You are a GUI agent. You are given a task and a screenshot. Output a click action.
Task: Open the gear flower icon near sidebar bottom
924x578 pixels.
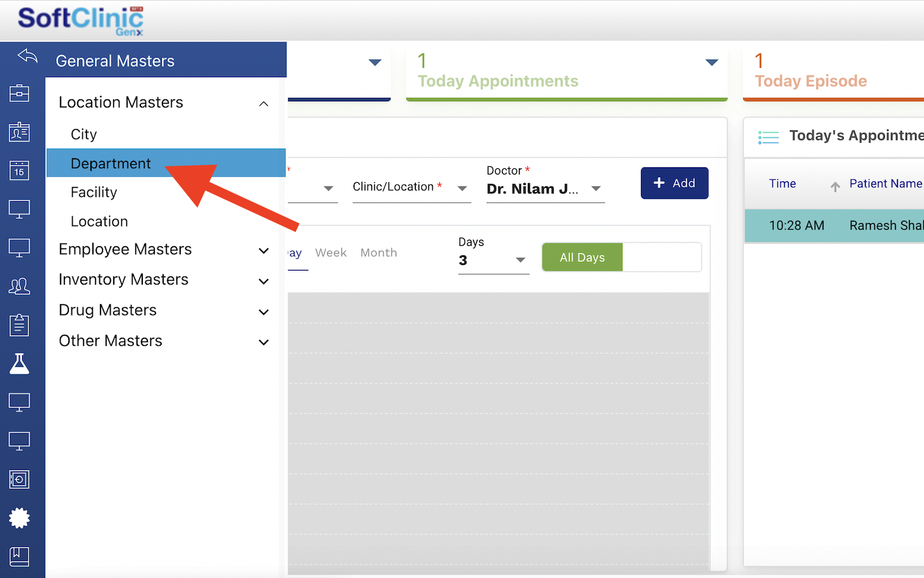19,518
